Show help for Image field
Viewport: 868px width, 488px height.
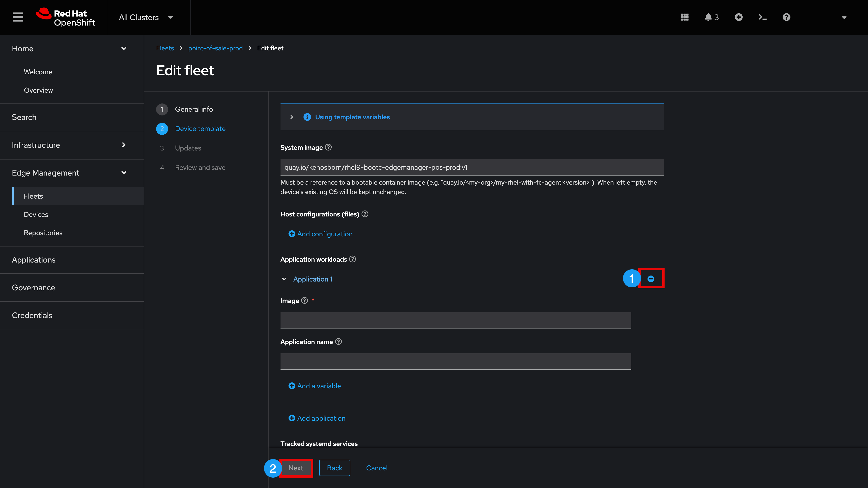coord(305,300)
